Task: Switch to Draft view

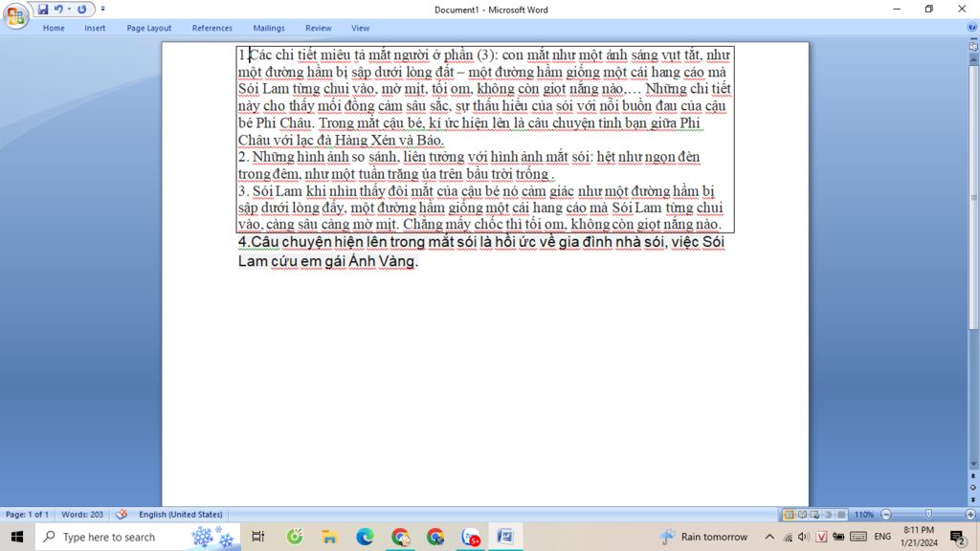Action: pyautogui.click(x=841, y=515)
